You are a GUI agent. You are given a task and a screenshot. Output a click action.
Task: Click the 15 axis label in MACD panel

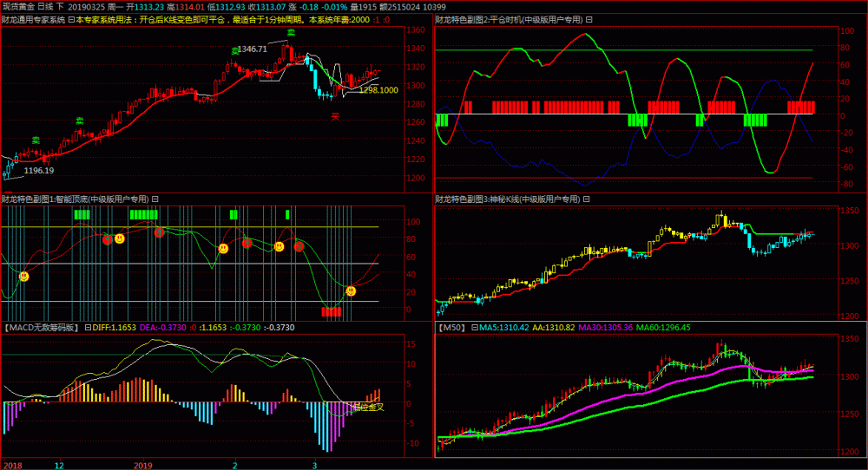[x=411, y=343]
